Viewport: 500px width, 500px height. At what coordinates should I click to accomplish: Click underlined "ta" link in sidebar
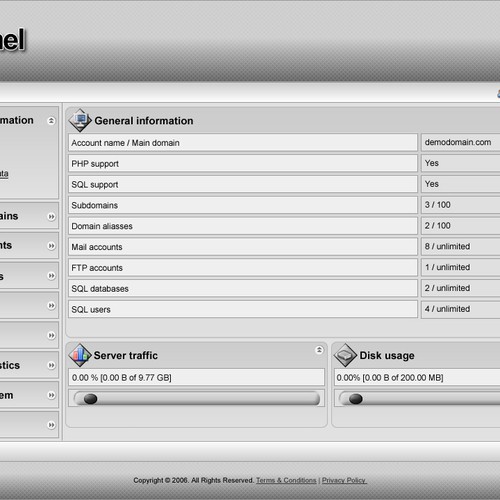[x=4, y=174]
